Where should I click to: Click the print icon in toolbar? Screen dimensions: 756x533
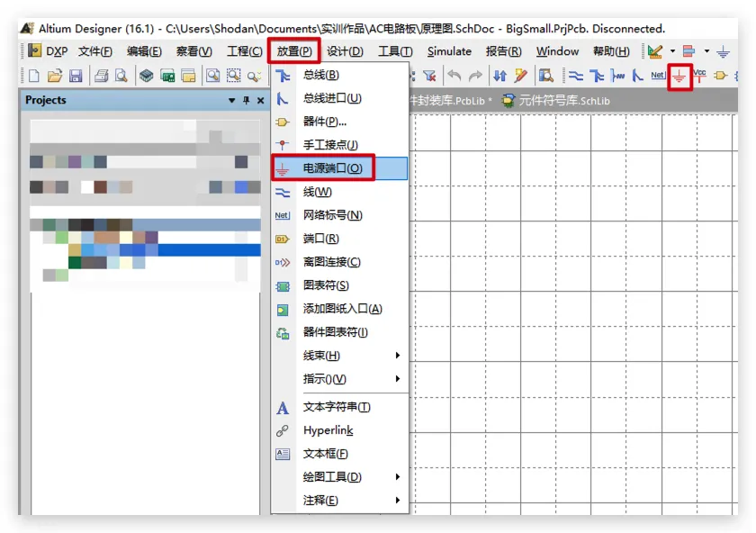101,76
